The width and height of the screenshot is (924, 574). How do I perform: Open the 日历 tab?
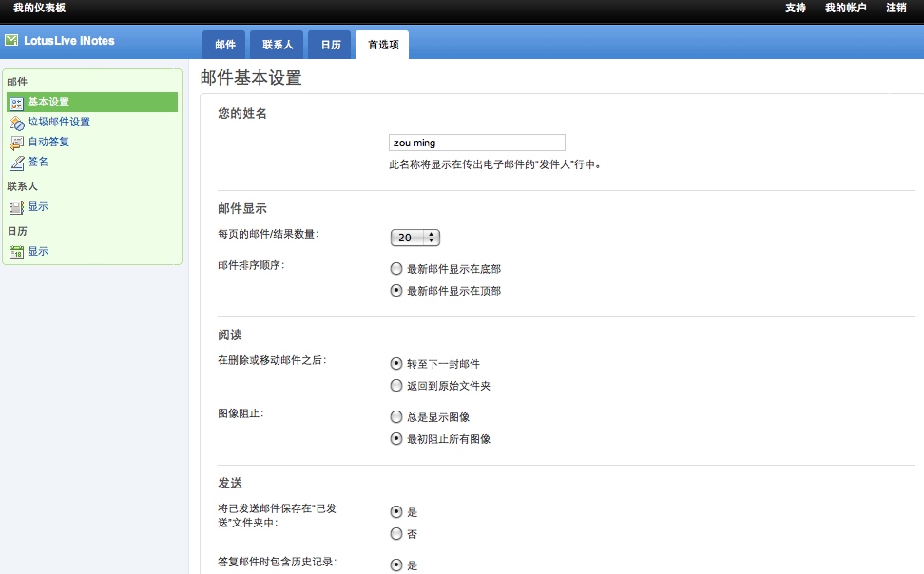pyautogui.click(x=330, y=45)
